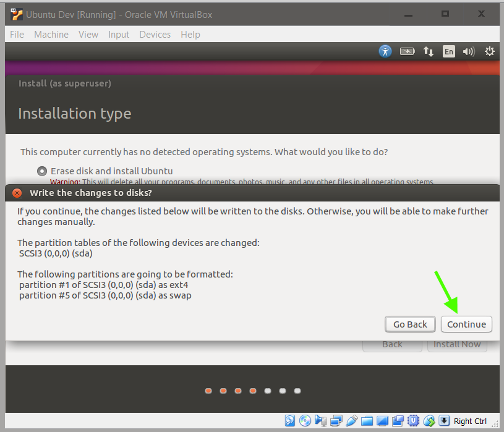This screenshot has width=504, height=432.
Task: Open the En keyboard layout indicator
Action: [449, 51]
